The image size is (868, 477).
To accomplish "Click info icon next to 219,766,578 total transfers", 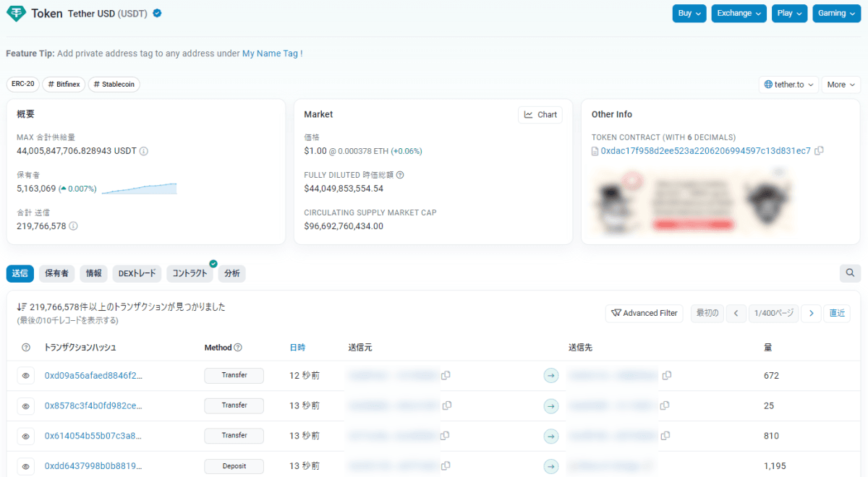I will [x=73, y=226].
